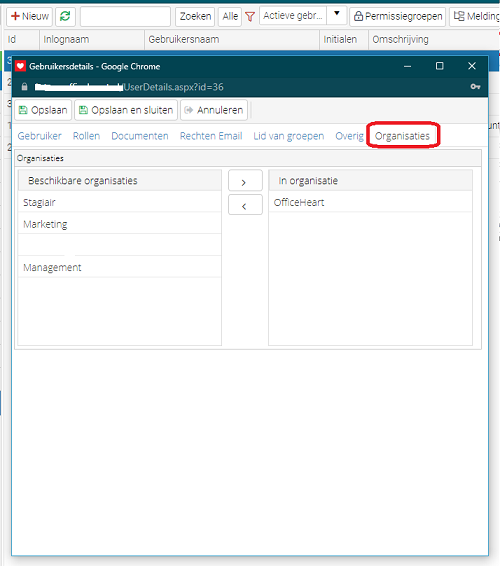The height and width of the screenshot is (566, 500).
Task: Click the Zoeken button
Action: click(195, 16)
